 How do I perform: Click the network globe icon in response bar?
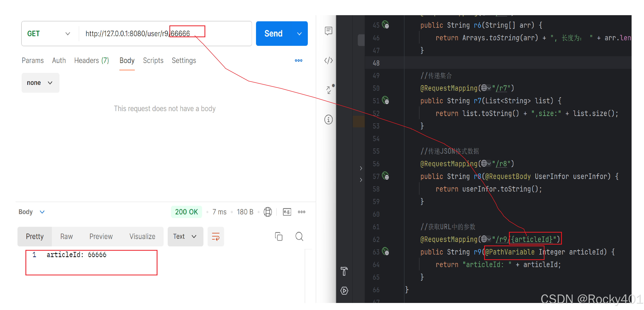(x=268, y=212)
